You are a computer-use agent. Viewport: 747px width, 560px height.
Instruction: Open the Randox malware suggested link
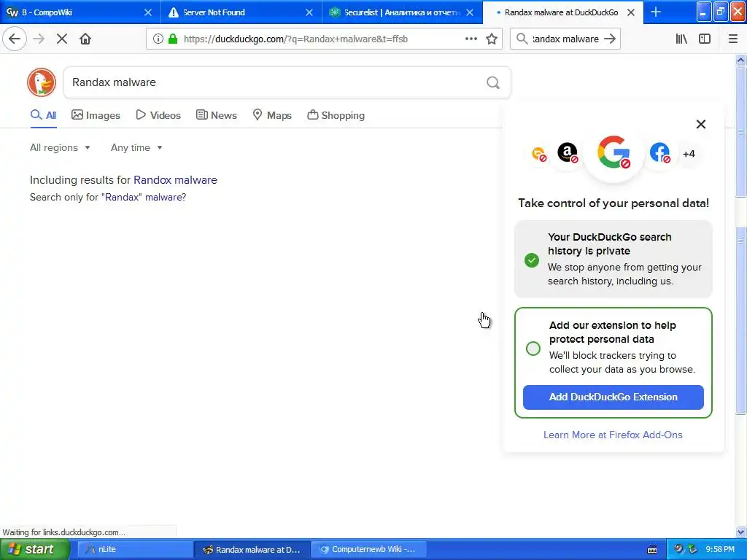tap(175, 180)
